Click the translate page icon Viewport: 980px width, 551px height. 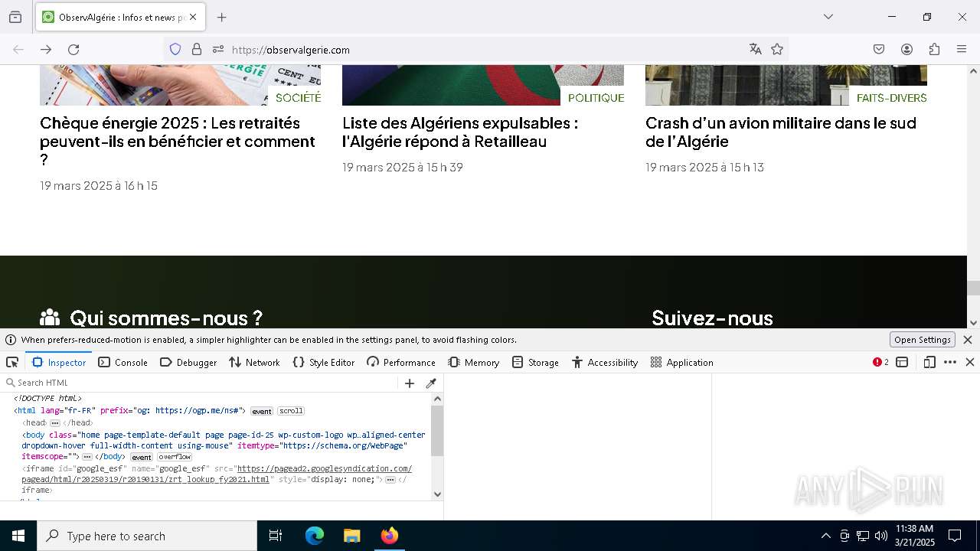click(x=756, y=50)
